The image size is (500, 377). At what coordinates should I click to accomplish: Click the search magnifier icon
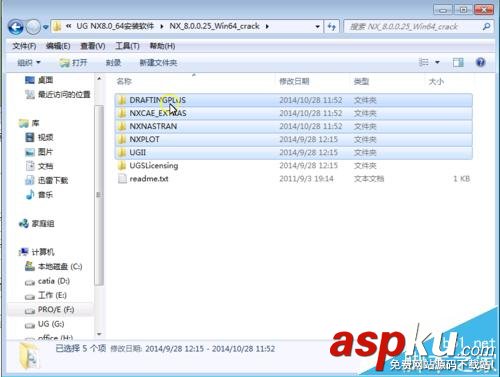486,26
